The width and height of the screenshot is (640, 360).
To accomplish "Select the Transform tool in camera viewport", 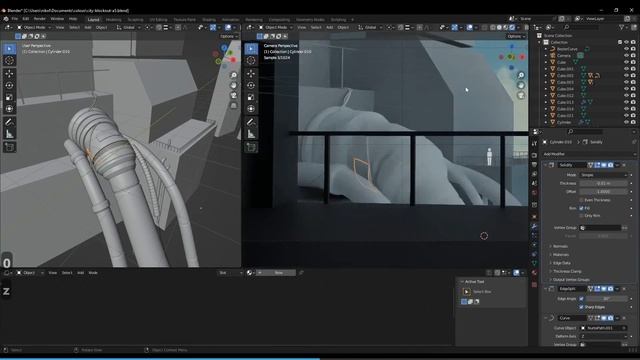I will [251, 109].
